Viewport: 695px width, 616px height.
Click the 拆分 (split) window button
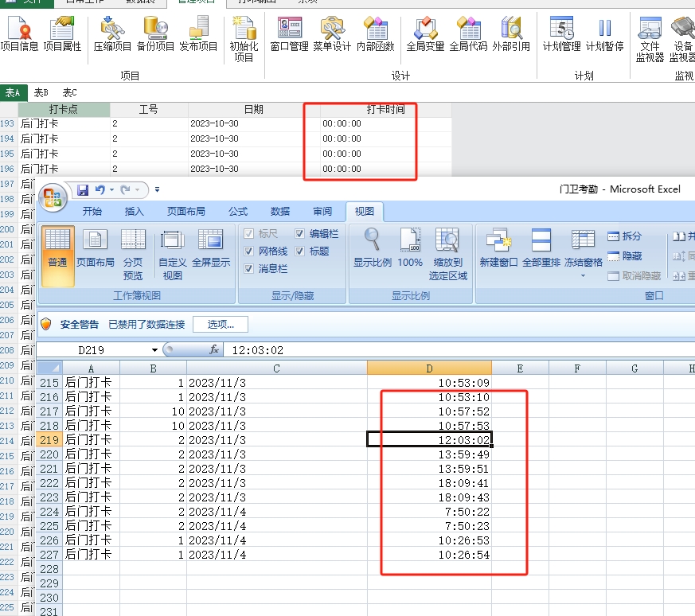tap(624, 236)
